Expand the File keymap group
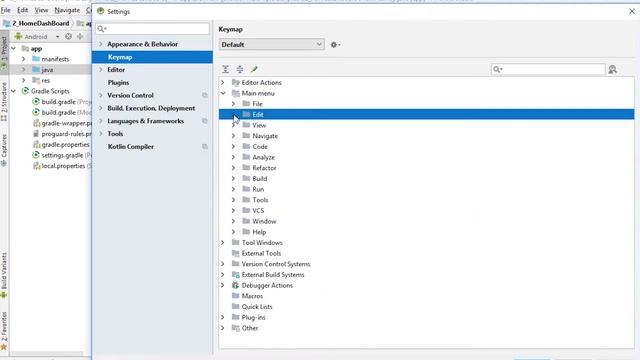This screenshot has height=360, width=640. click(233, 104)
